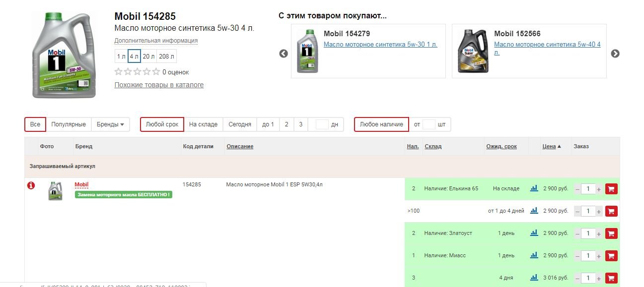Filter by Популярные brands
644x287 pixels.
pyautogui.click(x=69, y=124)
